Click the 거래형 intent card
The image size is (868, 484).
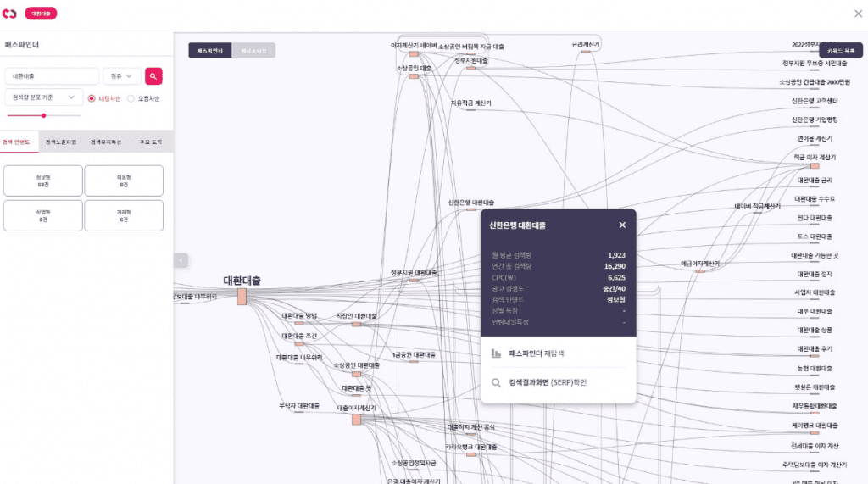[x=124, y=215]
